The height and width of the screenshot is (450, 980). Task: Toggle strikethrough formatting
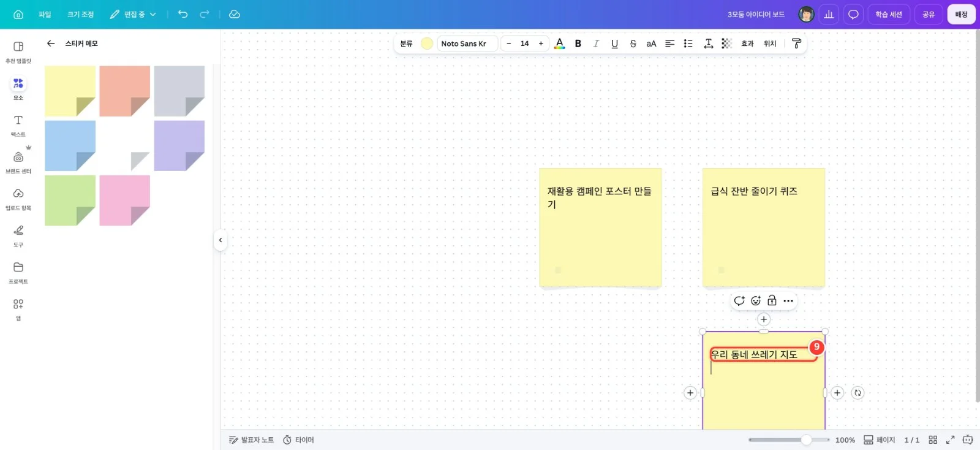(633, 44)
